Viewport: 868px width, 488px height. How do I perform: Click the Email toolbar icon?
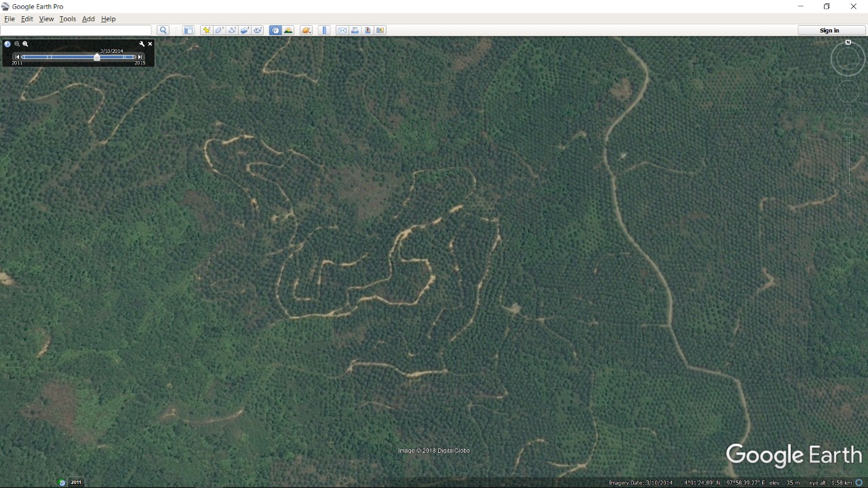click(342, 30)
